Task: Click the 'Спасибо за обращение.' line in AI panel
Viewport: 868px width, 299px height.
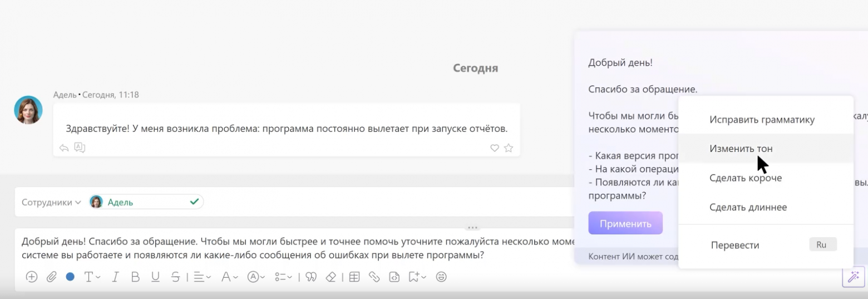Action: pos(643,89)
